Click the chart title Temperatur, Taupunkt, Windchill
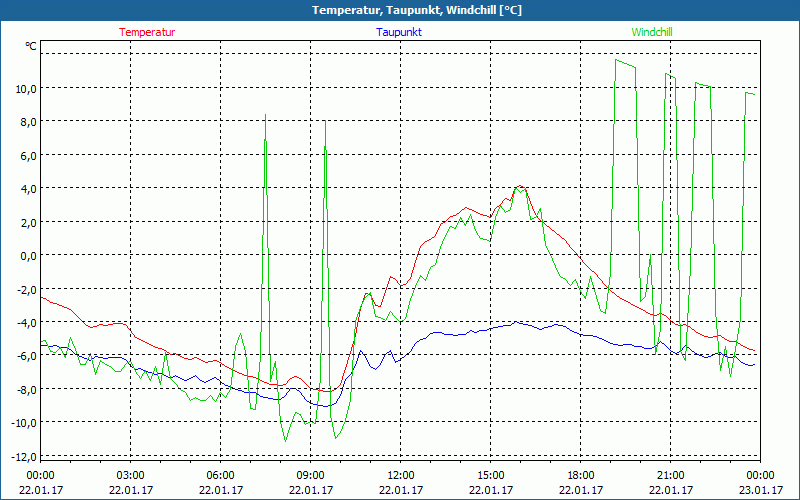This screenshot has width=800, height=500. [x=417, y=10]
